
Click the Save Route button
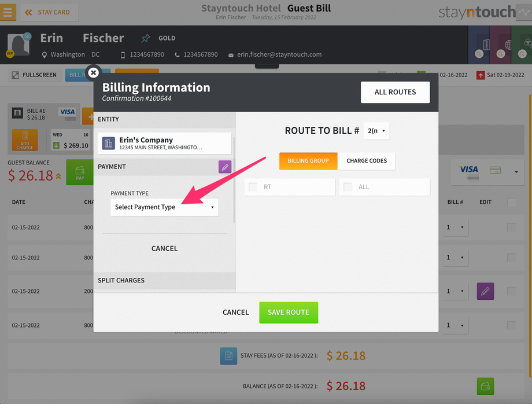coord(289,313)
